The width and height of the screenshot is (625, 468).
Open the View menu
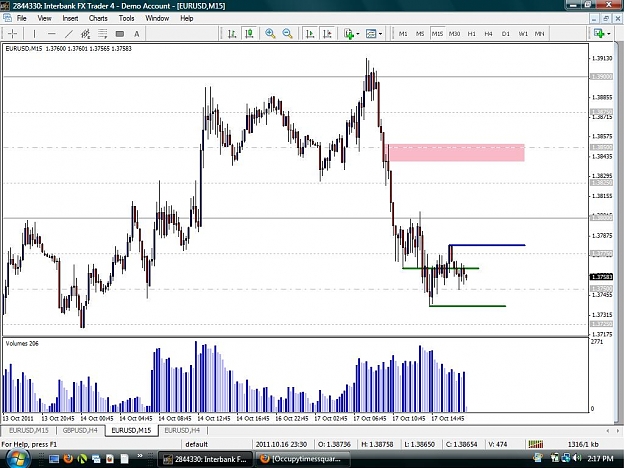(x=44, y=18)
